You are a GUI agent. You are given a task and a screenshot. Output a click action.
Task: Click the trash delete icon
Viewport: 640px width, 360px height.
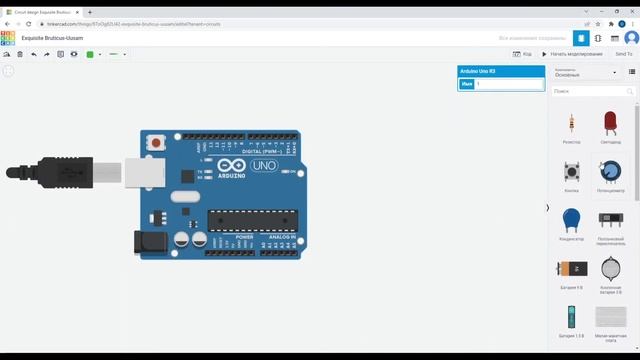pyautogui.click(x=20, y=54)
